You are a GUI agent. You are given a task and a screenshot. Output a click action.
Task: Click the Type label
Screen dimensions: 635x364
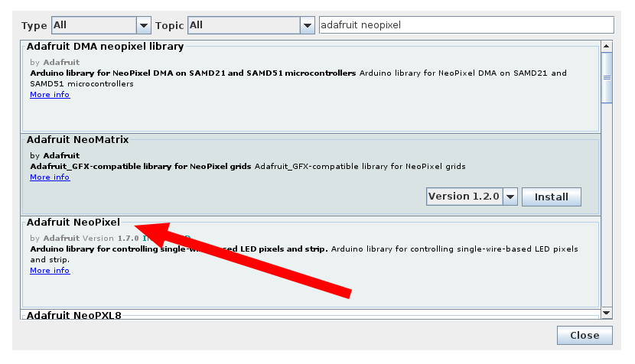pyautogui.click(x=34, y=26)
